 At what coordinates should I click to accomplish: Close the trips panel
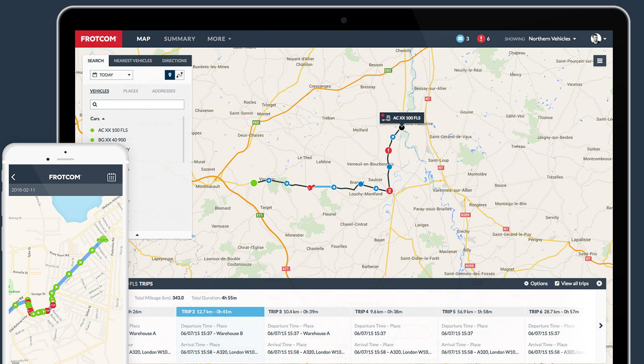click(x=599, y=284)
